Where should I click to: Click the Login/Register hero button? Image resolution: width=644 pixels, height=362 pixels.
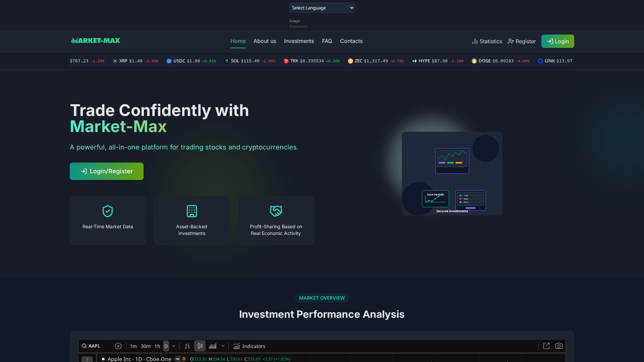click(x=107, y=171)
